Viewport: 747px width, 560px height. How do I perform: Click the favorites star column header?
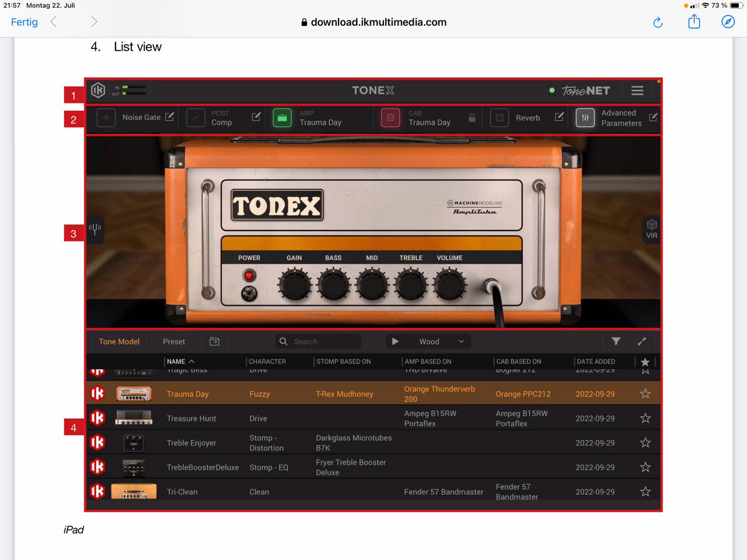pyautogui.click(x=645, y=362)
